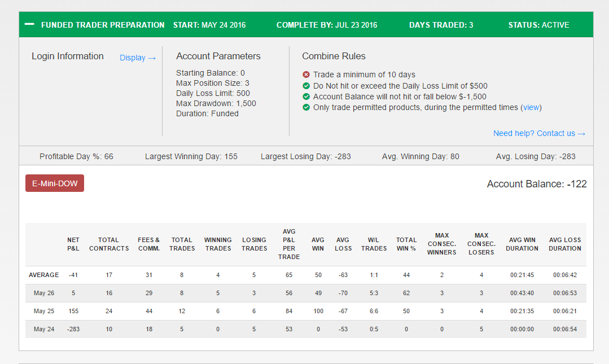Click the TOTAL CONTRACTS column header
The height and width of the screenshot is (364, 609).
(x=109, y=244)
